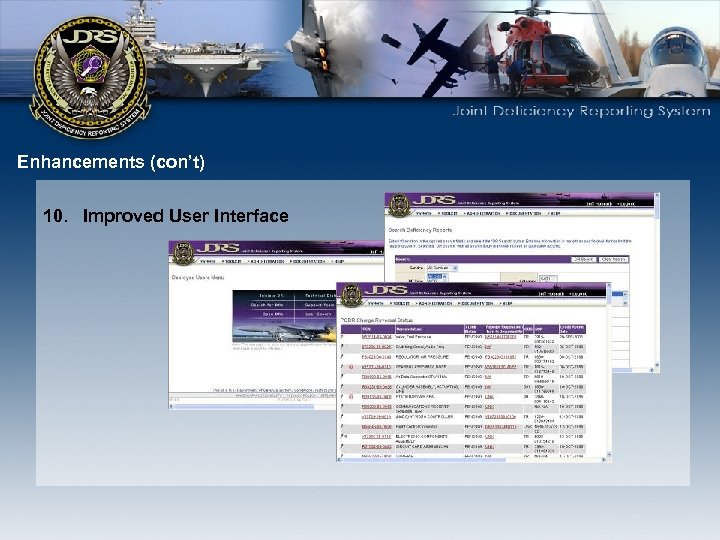Click the aircraft menu image in Developer Users Menu
Image resolution: width=720 pixels, height=540 pixels.
point(284,316)
